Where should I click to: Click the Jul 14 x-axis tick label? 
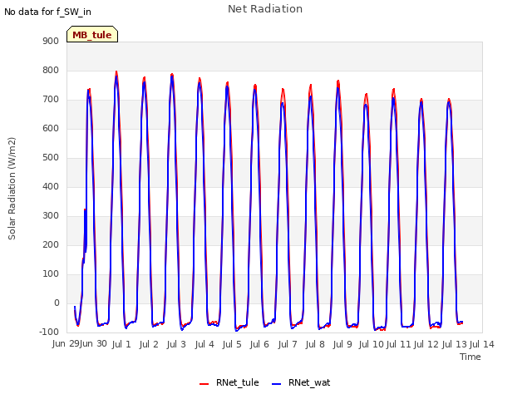(481, 344)
